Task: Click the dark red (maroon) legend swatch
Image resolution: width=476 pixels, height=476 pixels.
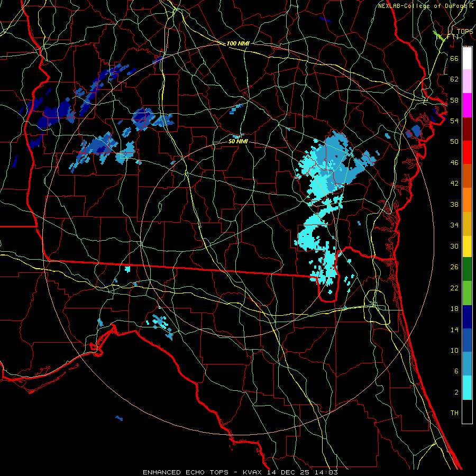Action: coord(467,130)
